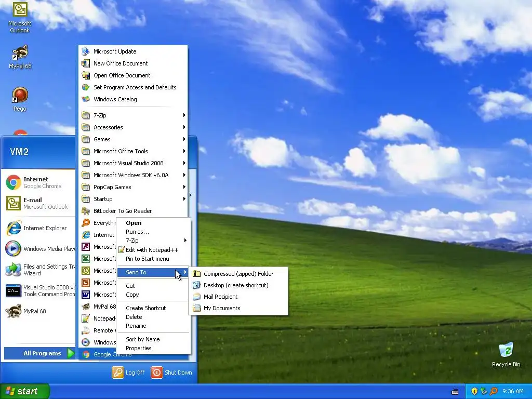The height and width of the screenshot is (399, 532).
Task: Click the My Documents folder icon
Action: click(196, 308)
